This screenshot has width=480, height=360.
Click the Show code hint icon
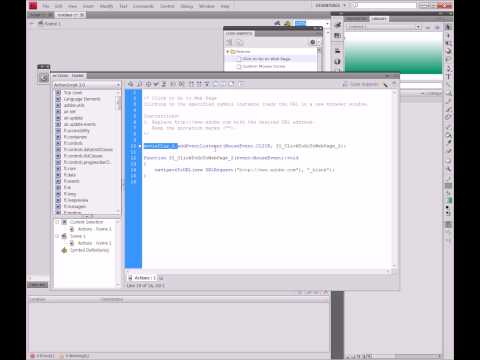(x=173, y=84)
